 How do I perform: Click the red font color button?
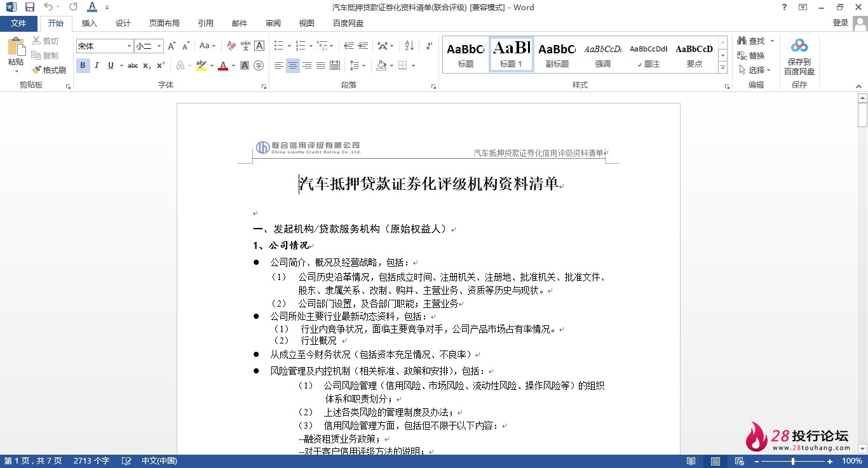[x=223, y=65]
